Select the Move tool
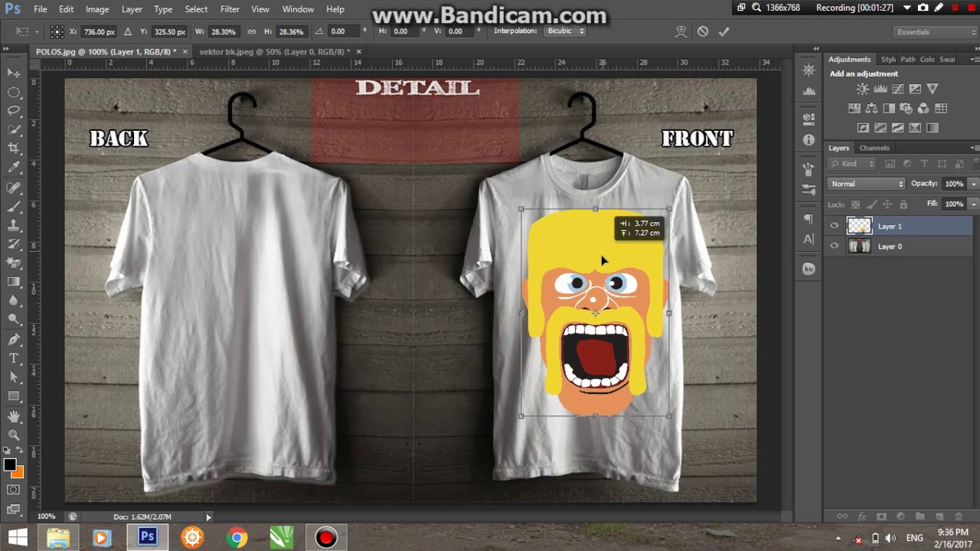The width and height of the screenshot is (980, 551). coord(14,73)
